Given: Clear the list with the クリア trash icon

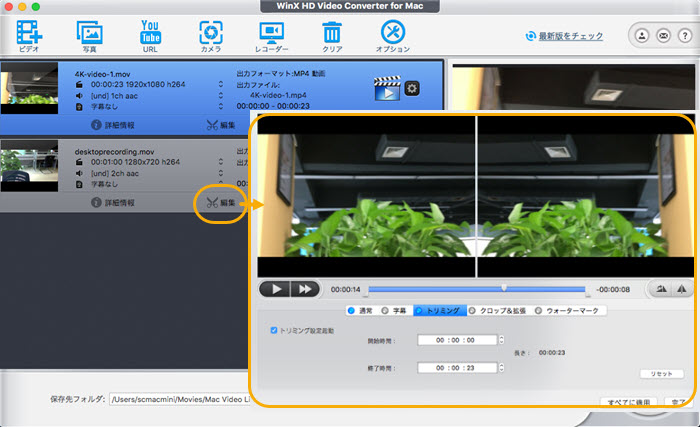Looking at the screenshot, I should [332, 36].
